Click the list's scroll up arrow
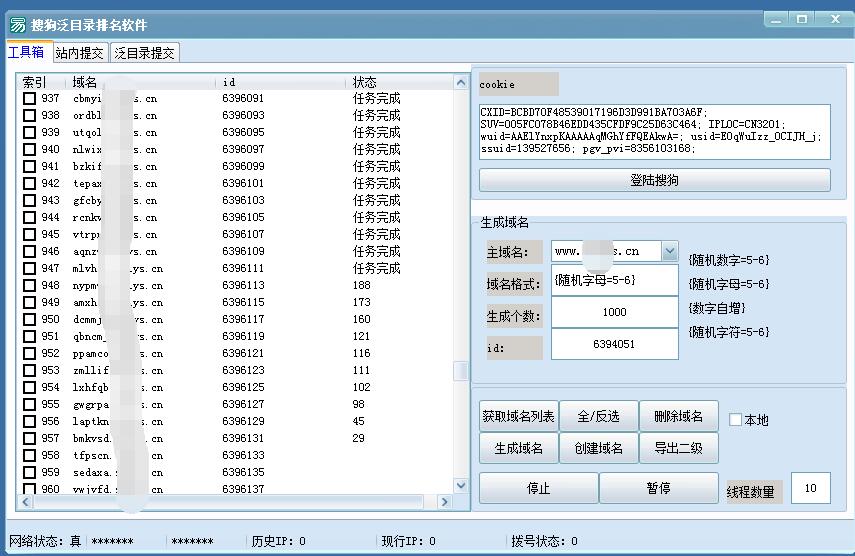 tap(461, 82)
